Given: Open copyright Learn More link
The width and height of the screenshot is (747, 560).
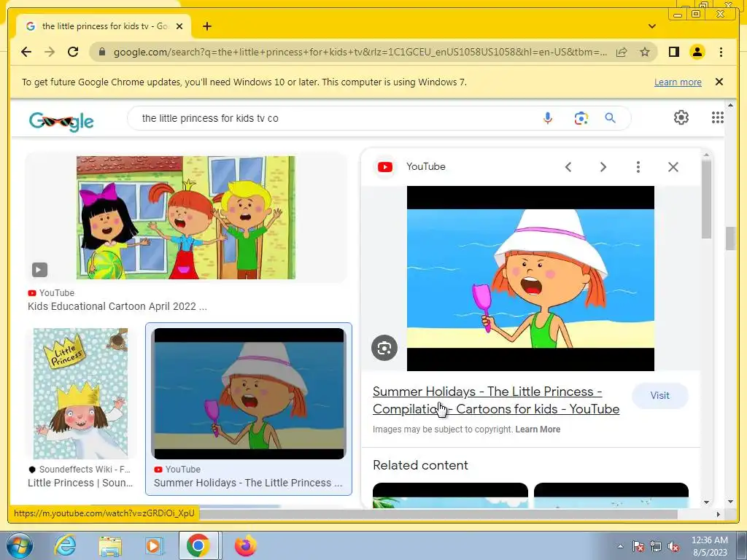Looking at the screenshot, I should 538,429.
